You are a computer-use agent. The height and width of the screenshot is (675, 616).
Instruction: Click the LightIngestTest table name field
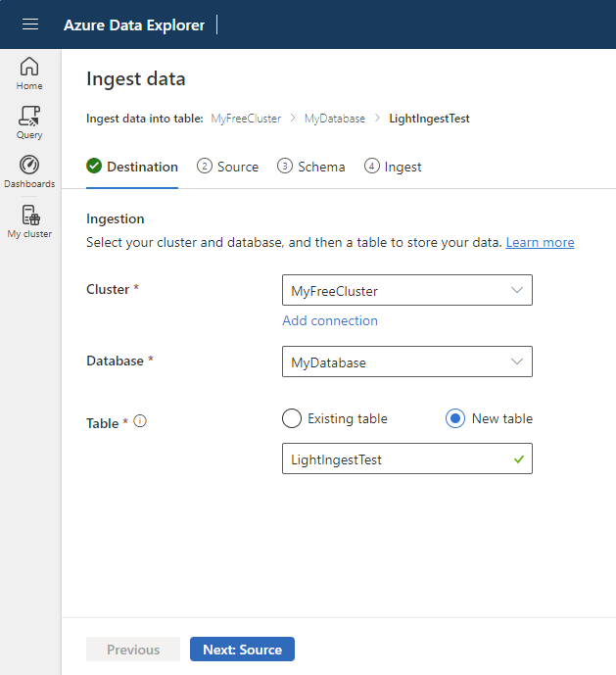coord(407,458)
